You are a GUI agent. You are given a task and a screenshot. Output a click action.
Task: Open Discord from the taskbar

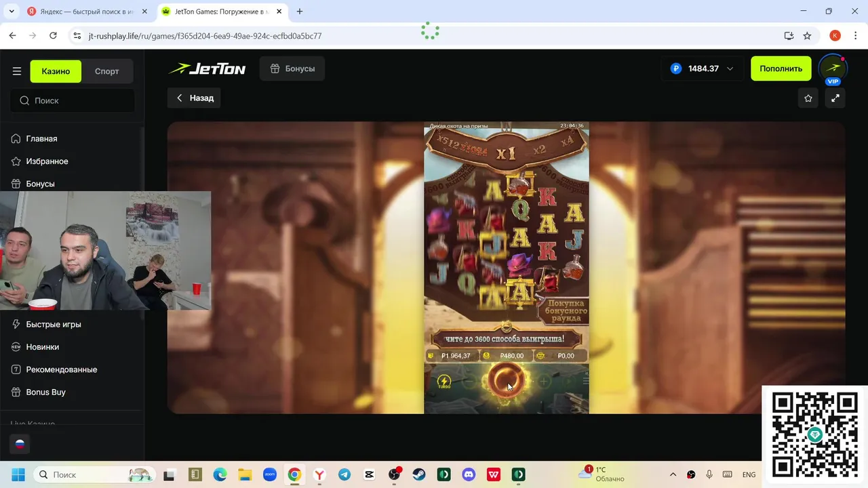[x=469, y=474]
